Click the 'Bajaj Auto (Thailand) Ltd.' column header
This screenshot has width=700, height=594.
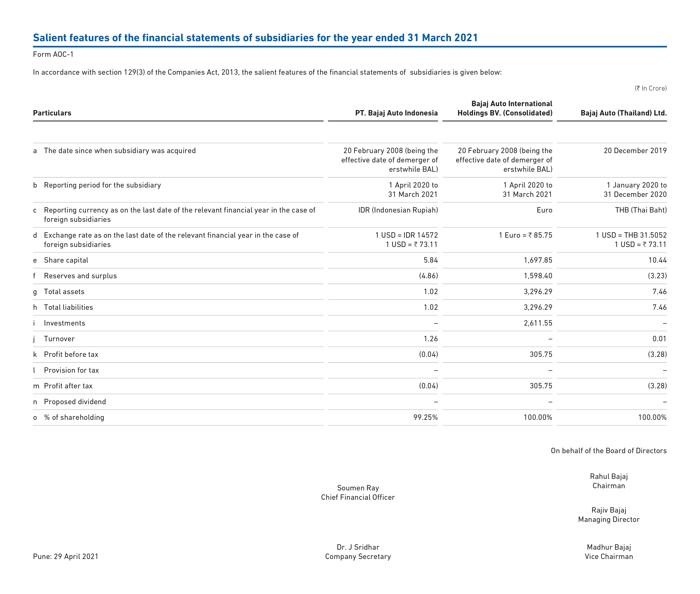coord(624,113)
